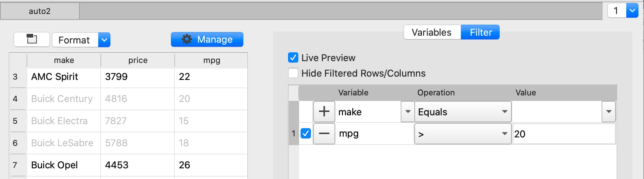Click mpg cell with value 26

tap(211, 165)
